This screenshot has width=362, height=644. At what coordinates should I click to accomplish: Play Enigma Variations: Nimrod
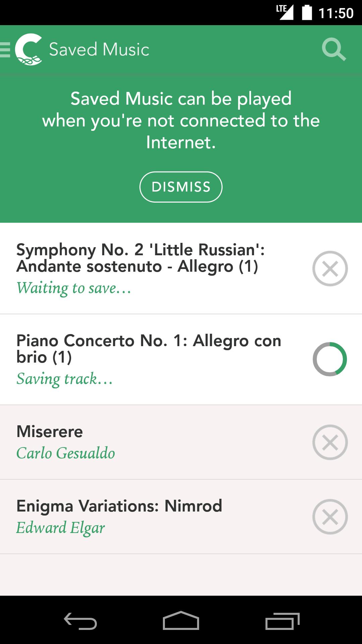click(x=119, y=506)
